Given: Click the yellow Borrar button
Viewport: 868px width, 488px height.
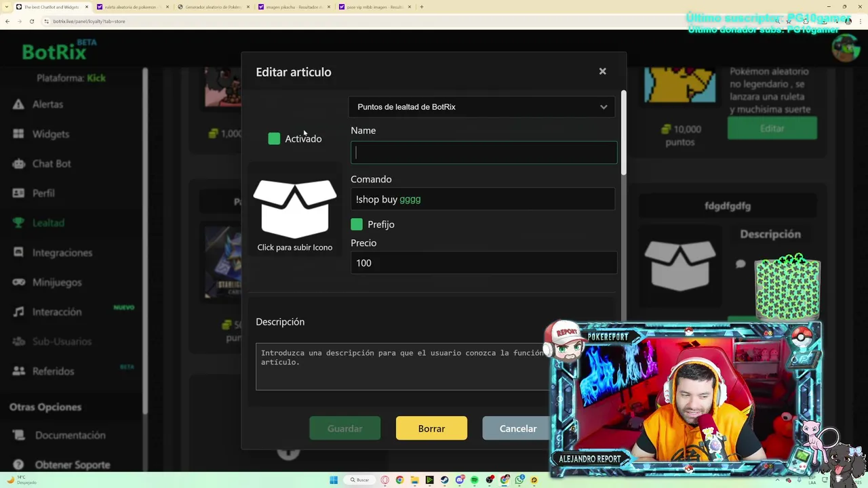Looking at the screenshot, I should [x=431, y=428].
